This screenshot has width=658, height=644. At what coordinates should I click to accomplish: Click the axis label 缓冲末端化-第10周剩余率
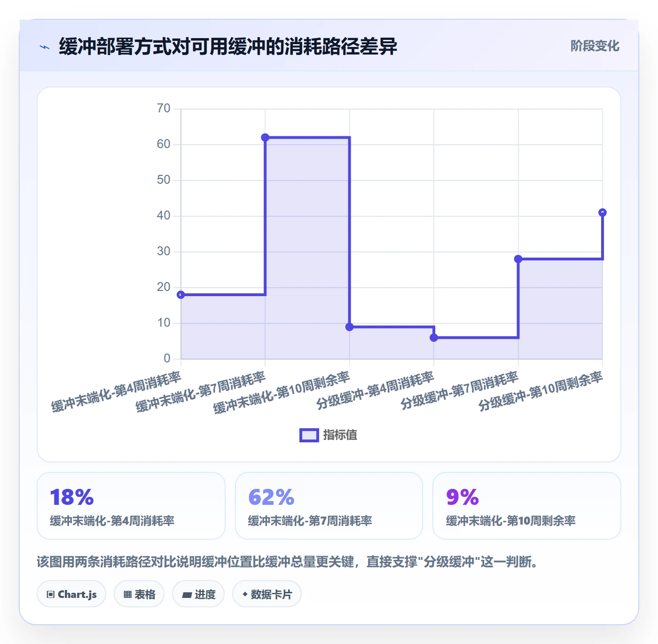282,393
